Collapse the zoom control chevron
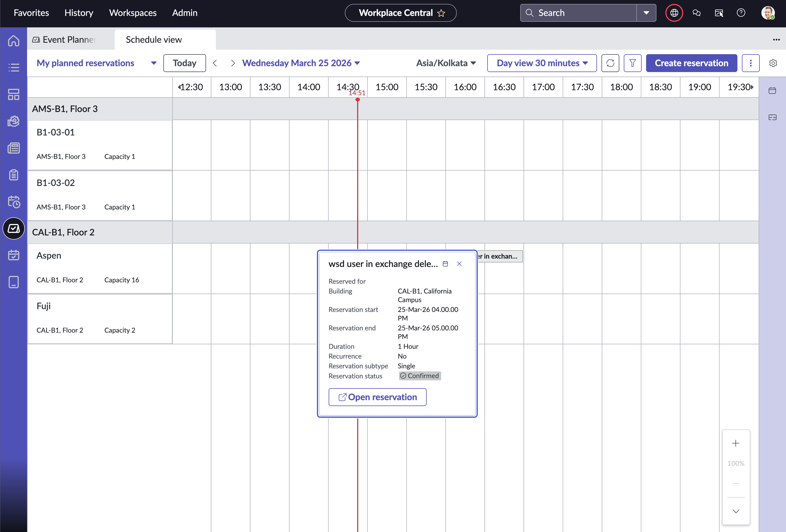The width and height of the screenshot is (786, 532). coord(736,511)
